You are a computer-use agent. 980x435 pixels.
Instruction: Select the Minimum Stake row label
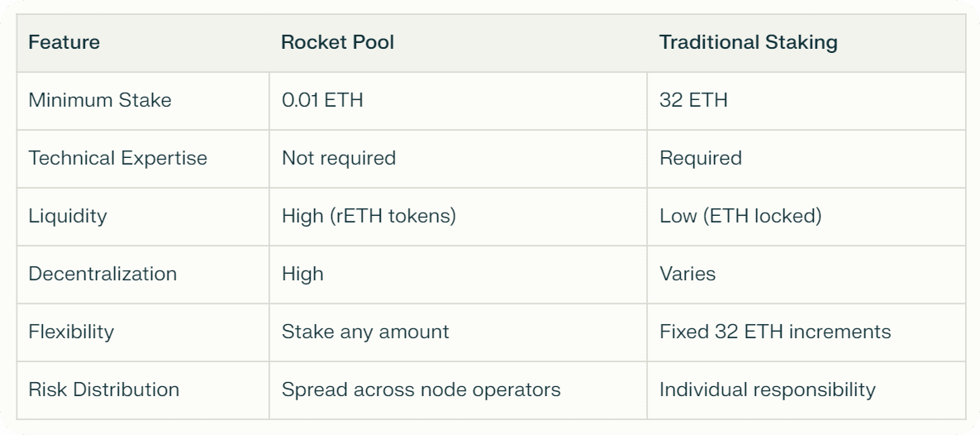100,100
